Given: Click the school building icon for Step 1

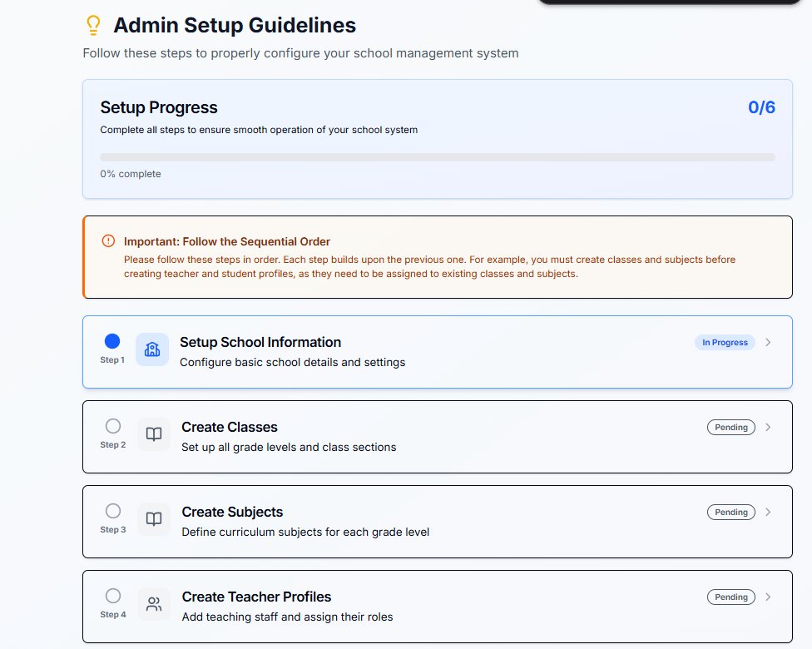Looking at the screenshot, I should click(x=152, y=349).
